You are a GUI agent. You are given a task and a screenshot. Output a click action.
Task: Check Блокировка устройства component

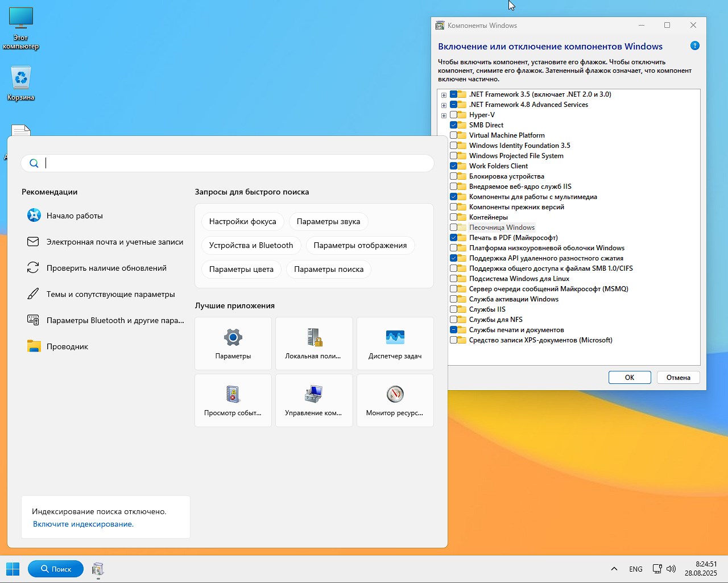coord(453,176)
